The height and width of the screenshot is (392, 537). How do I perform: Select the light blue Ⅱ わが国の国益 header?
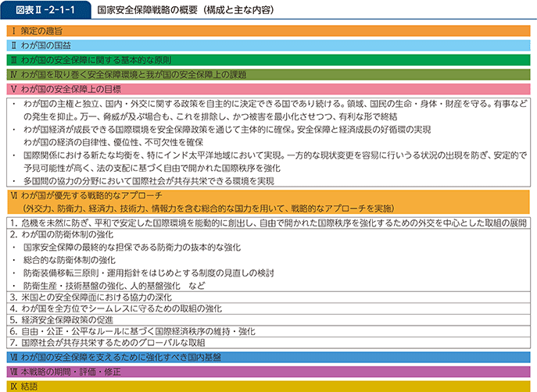tap(268, 45)
